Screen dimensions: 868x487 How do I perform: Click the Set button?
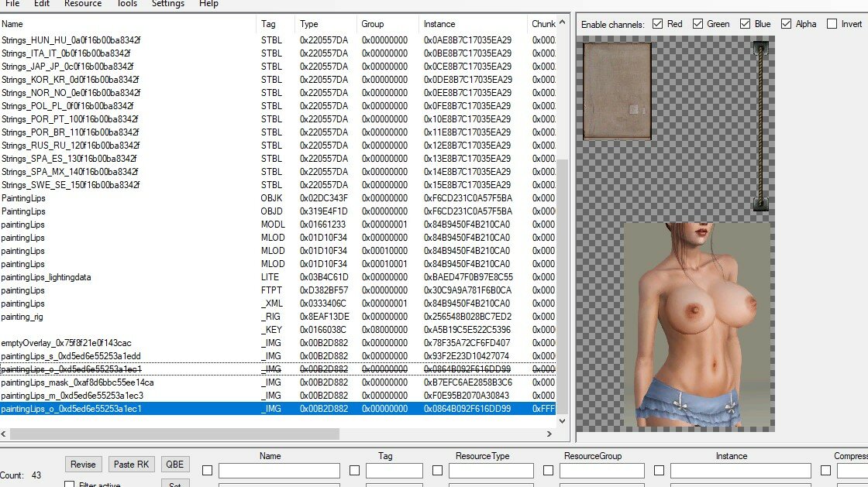pos(175,483)
